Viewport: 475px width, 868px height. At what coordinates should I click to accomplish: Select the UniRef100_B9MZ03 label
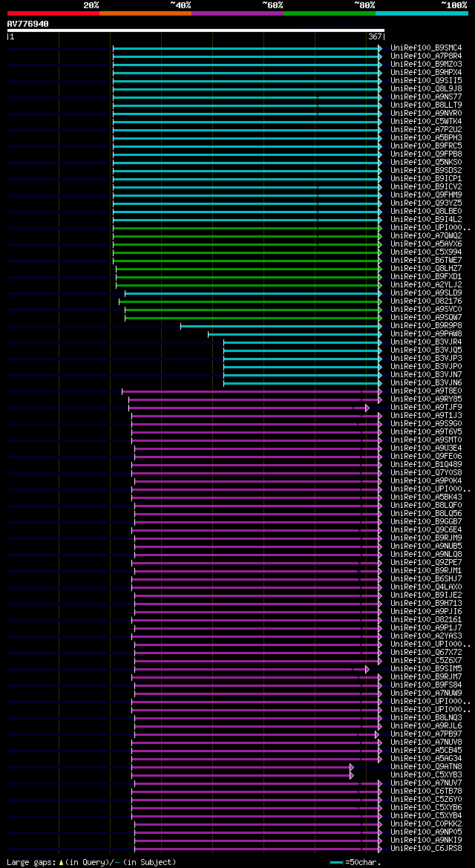426,64
